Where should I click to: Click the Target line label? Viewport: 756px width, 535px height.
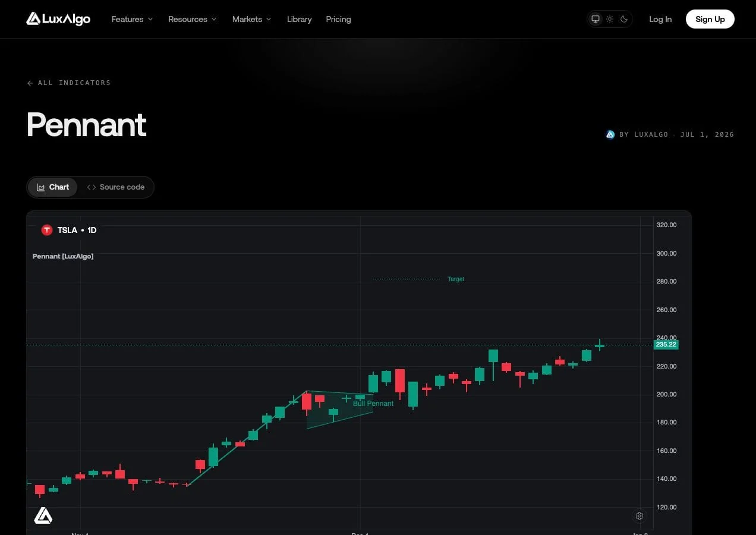click(x=456, y=279)
